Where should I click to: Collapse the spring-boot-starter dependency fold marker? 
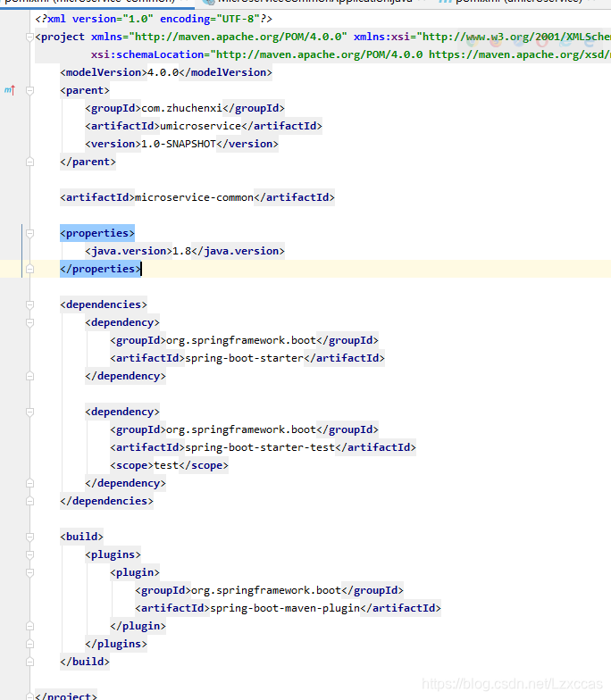(30, 323)
